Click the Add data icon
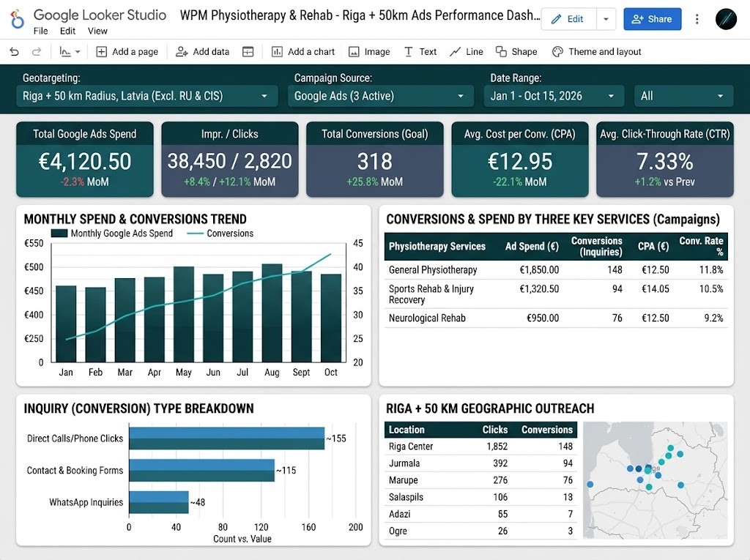Image resolution: width=750 pixels, height=560 pixels. click(x=182, y=52)
